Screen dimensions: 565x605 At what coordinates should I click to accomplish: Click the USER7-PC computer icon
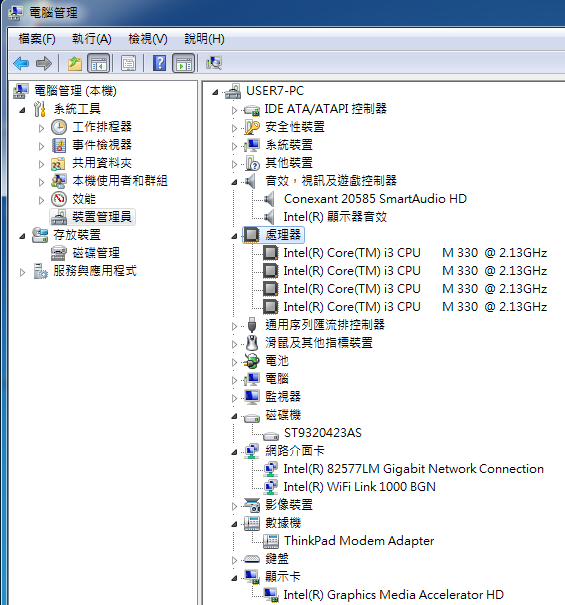233,91
